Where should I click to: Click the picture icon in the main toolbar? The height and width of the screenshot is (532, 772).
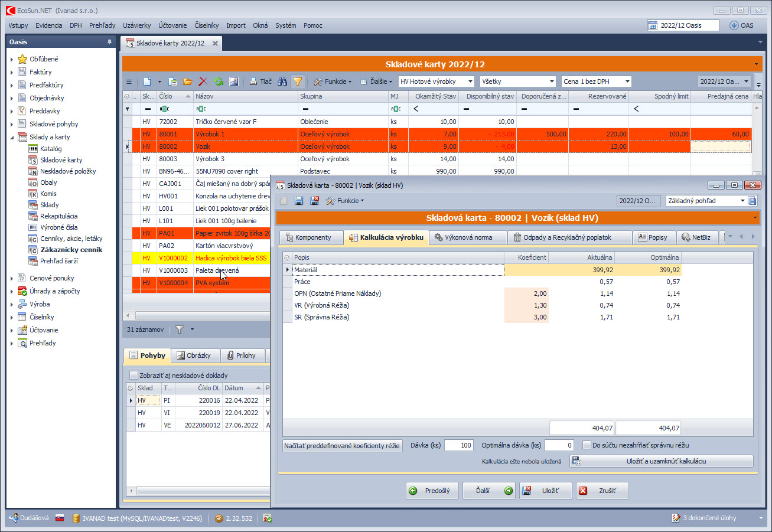(234, 81)
